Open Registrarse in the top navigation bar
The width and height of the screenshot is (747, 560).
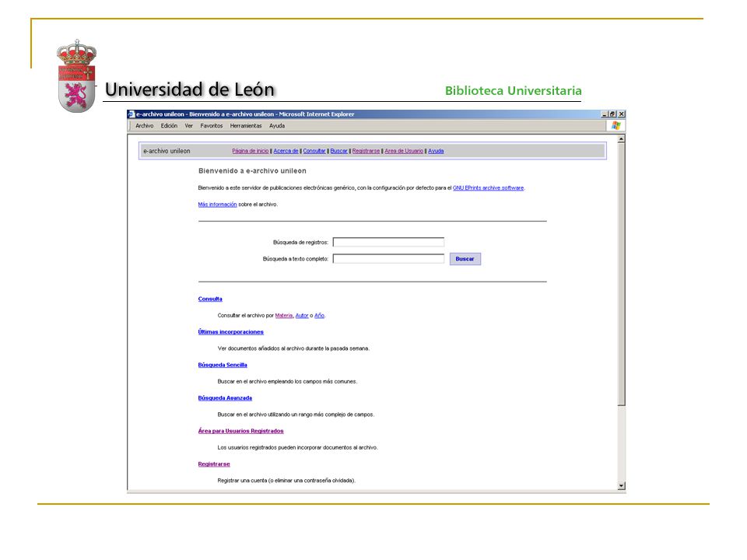point(366,151)
